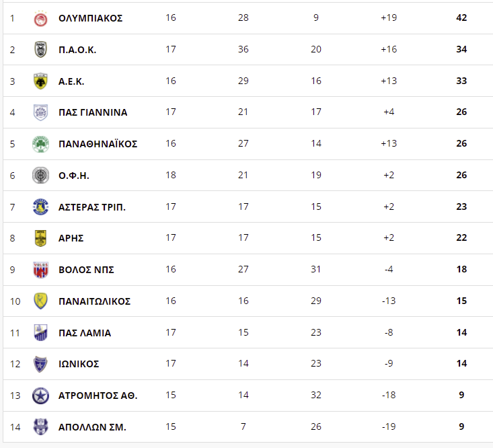Select the A.E.K. yellow eagle crest

[x=40, y=81]
